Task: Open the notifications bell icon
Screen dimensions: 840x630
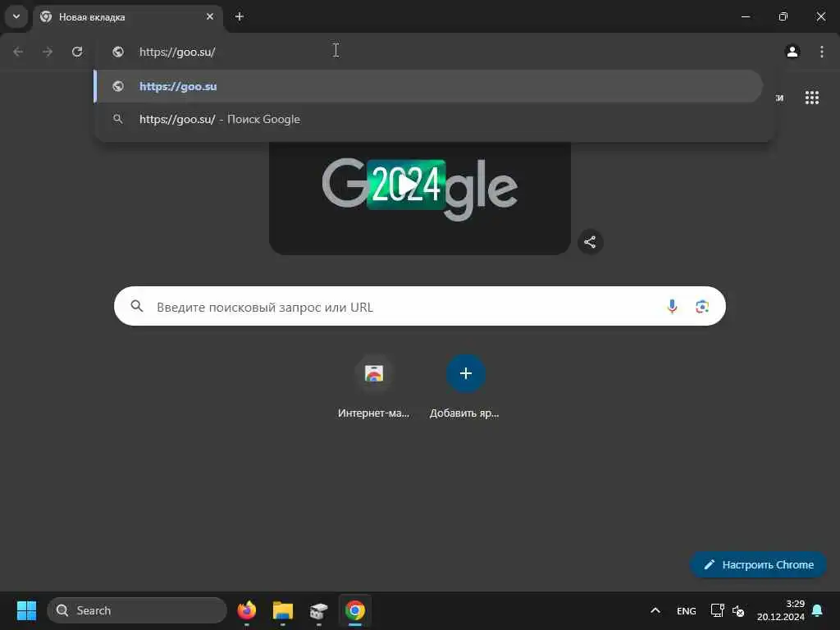Action: point(818,610)
